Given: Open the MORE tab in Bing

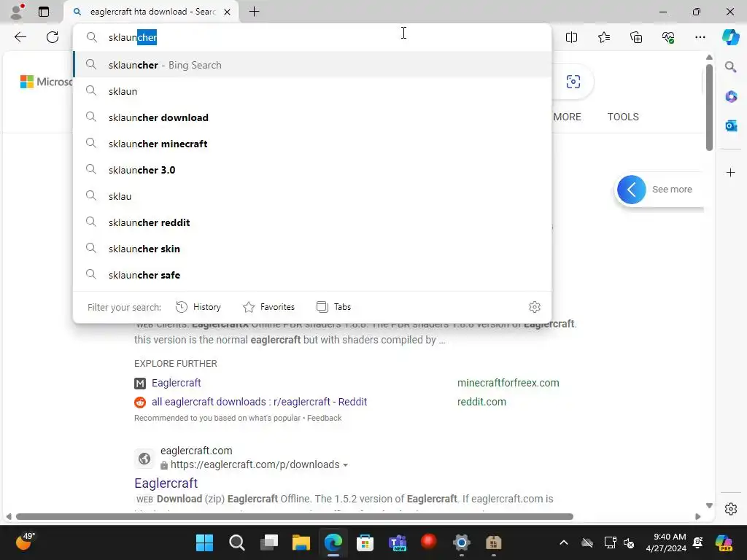Looking at the screenshot, I should point(567,117).
